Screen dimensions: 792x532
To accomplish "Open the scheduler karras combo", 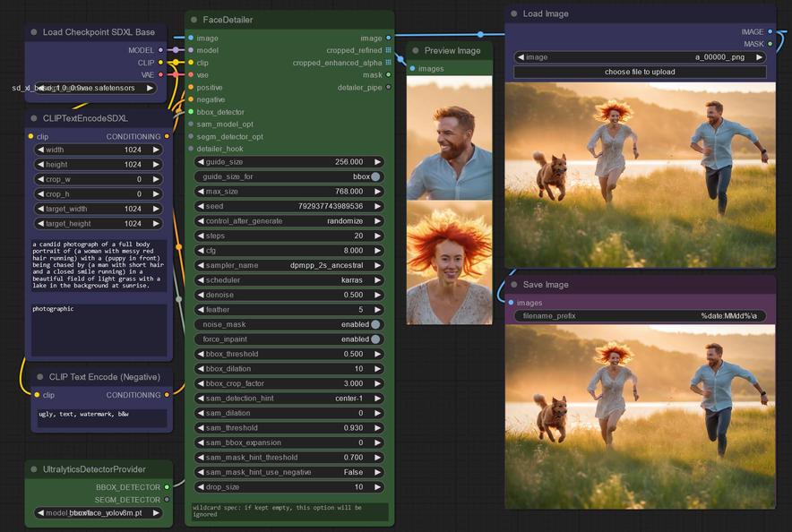I will coord(288,280).
